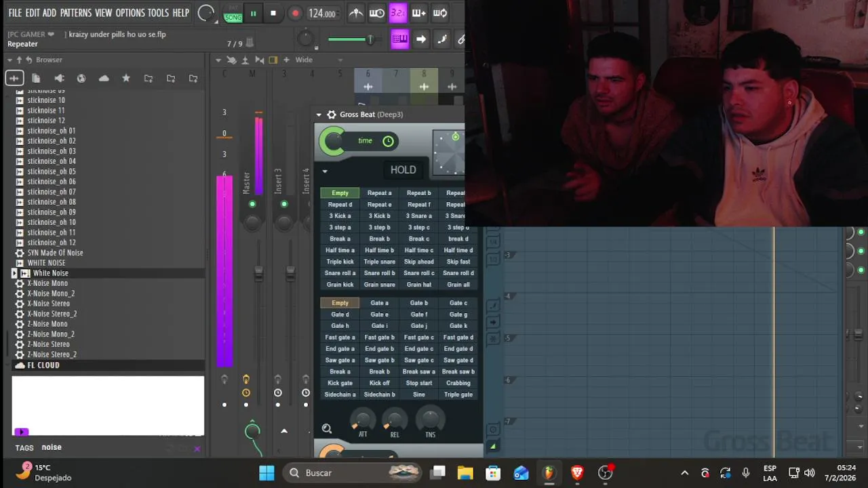This screenshot has height=488, width=868.
Task: Pause playback with the green pause button
Action: [253, 13]
